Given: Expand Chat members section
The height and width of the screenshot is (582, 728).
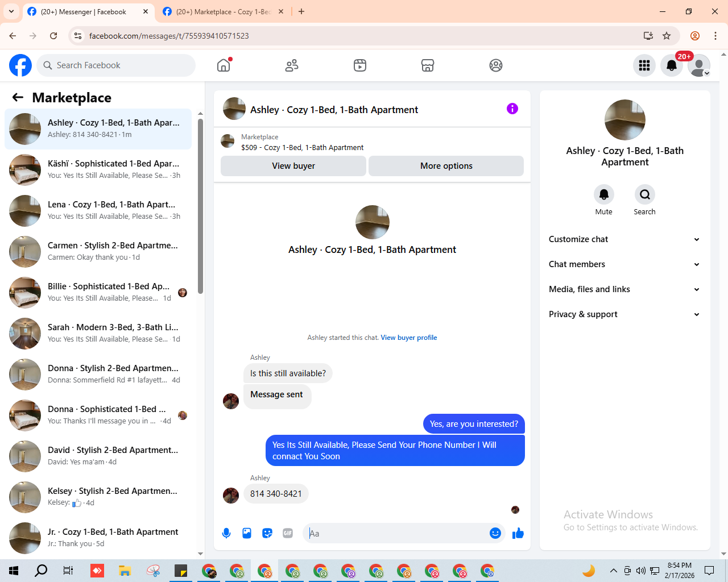Looking at the screenshot, I should tap(624, 264).
